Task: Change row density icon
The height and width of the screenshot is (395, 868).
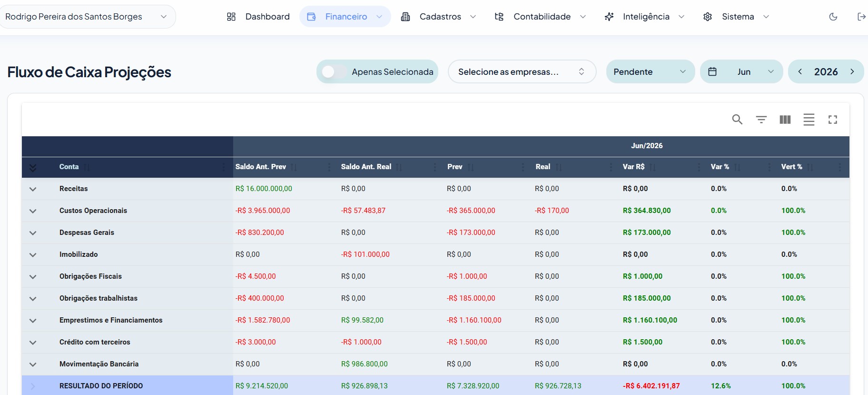Action: (809, 120)
